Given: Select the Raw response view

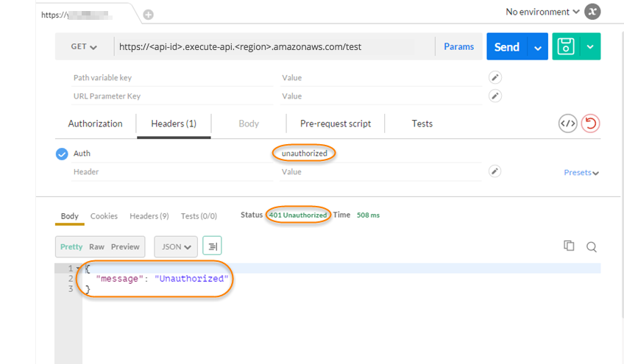Looking at the screenshot, I should point(96,247).
